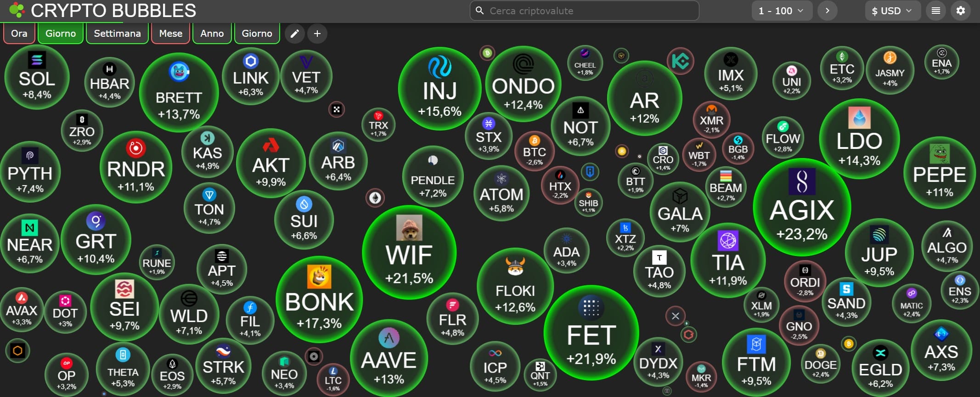Go to the next page of coins

tap(828, 11)
